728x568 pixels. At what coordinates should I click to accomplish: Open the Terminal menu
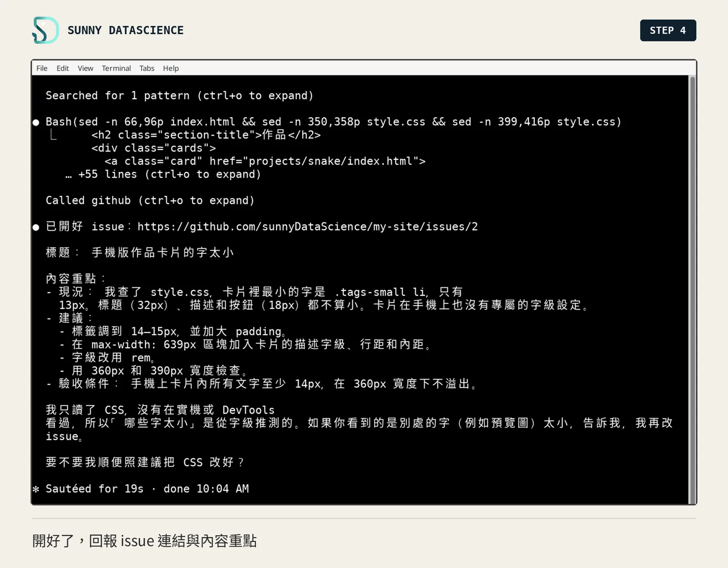pyautogui.click(x=116, y=68)
